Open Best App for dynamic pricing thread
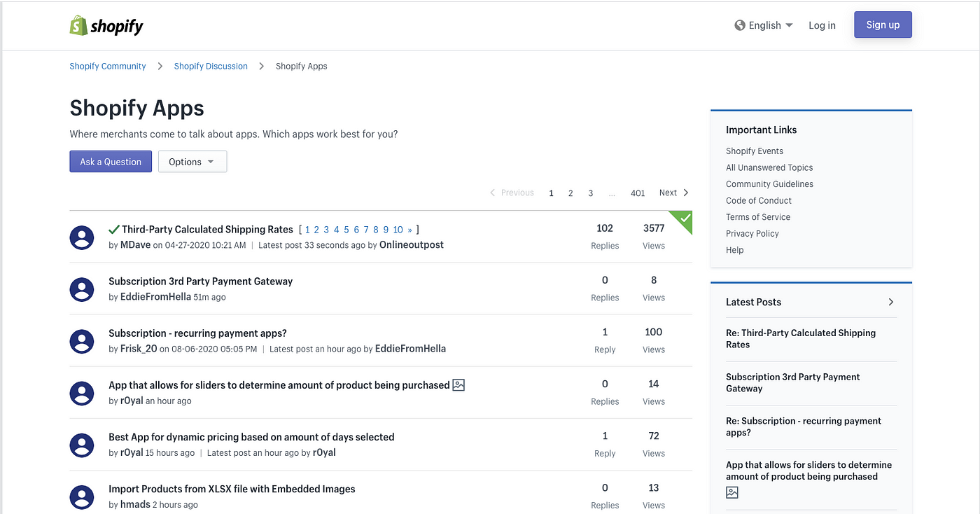 tap(251, 436)
